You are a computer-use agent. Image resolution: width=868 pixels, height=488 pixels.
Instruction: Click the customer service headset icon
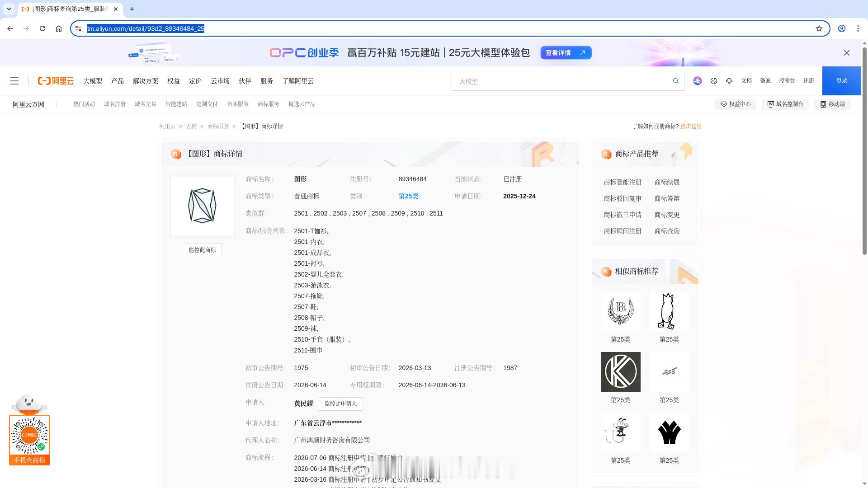coord(729,81)
